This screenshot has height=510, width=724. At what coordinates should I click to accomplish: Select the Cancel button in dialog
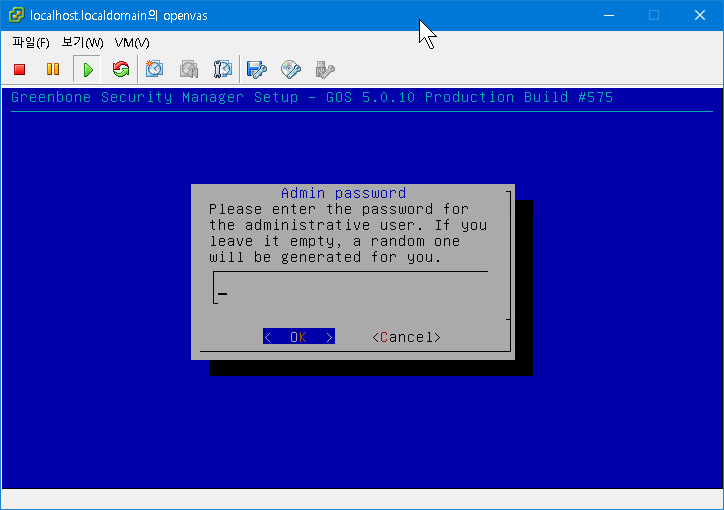coord(406,337)
